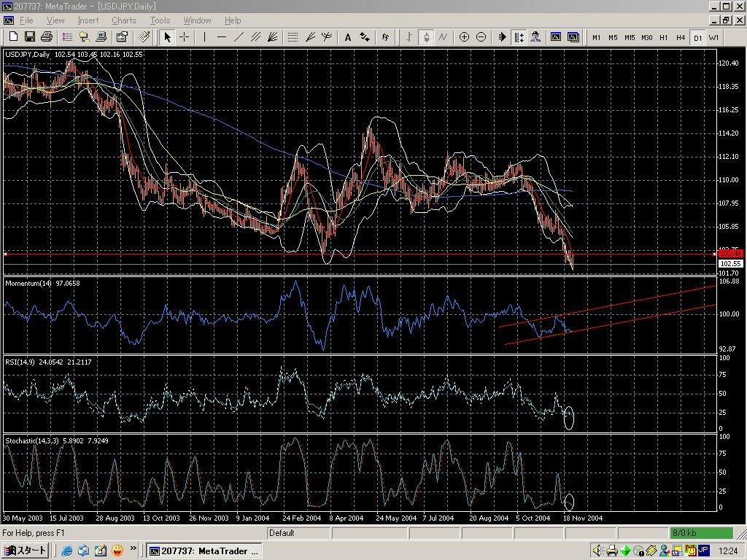Open the Insert menu
747x560 pixels.
coord(88,20)
